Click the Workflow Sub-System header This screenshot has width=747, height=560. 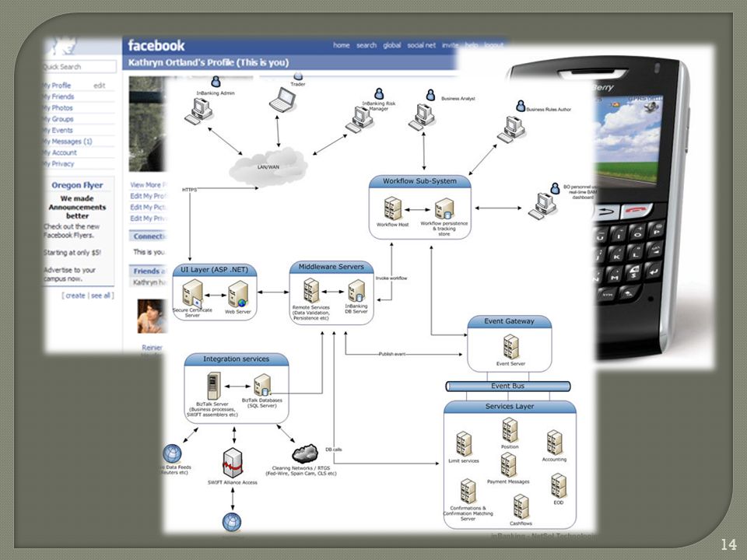(x=419, y=181)
